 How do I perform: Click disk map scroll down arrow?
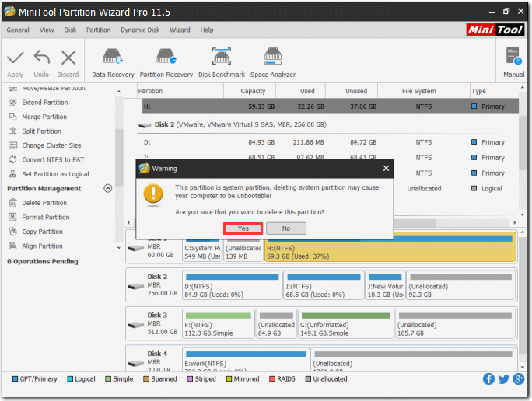point(523,368)
